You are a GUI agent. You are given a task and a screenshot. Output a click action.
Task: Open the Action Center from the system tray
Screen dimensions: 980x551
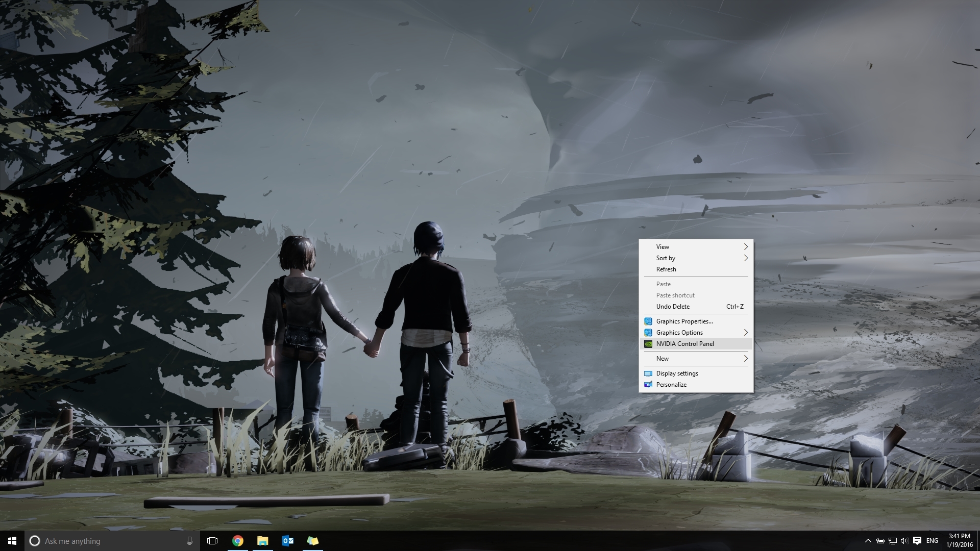pos(919,541)
